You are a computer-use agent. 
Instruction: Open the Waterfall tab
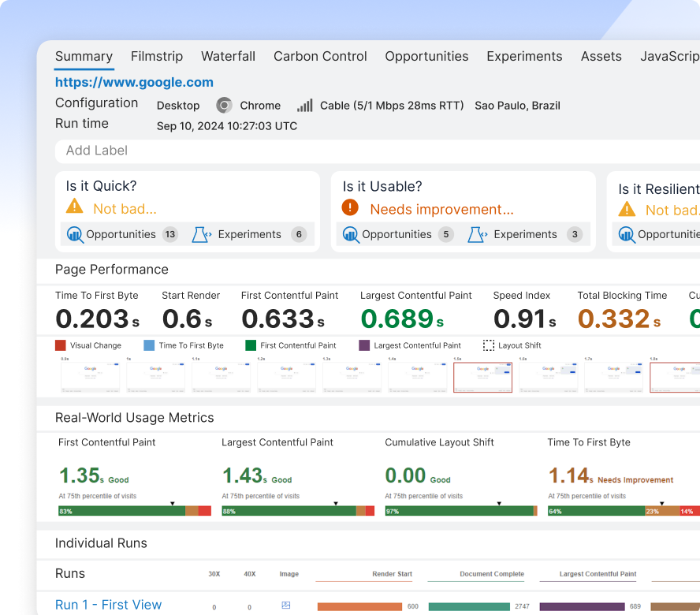tap(228, 56)
